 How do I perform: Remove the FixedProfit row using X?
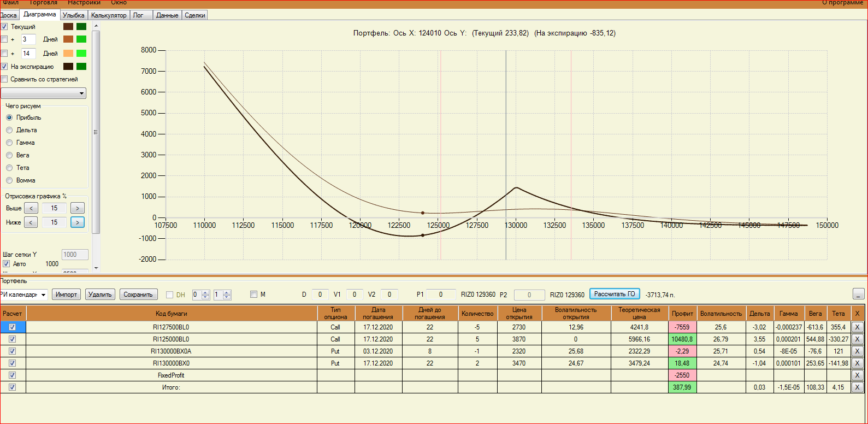858,375
